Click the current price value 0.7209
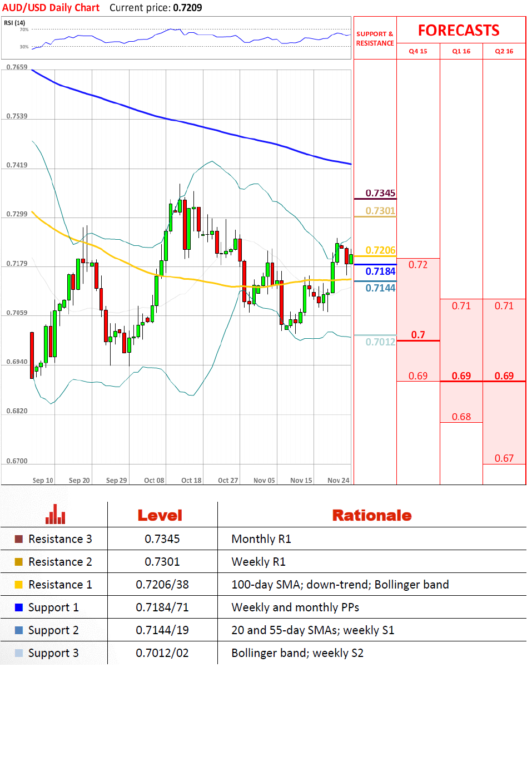 tap(187, 8)
